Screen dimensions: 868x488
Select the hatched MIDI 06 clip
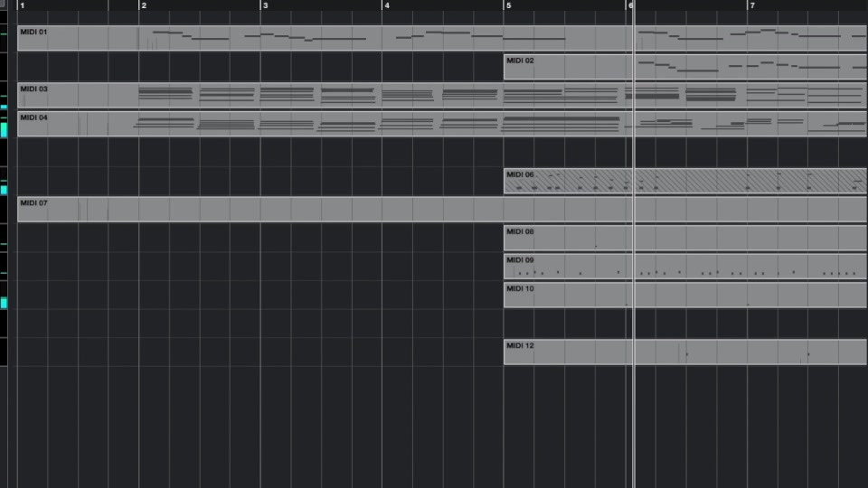685,181
